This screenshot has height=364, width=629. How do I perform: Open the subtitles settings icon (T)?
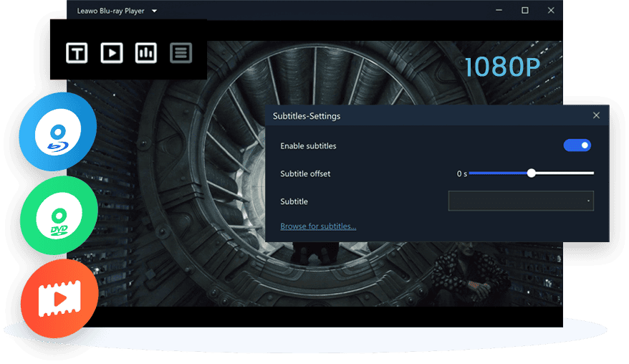click(77, 52)
